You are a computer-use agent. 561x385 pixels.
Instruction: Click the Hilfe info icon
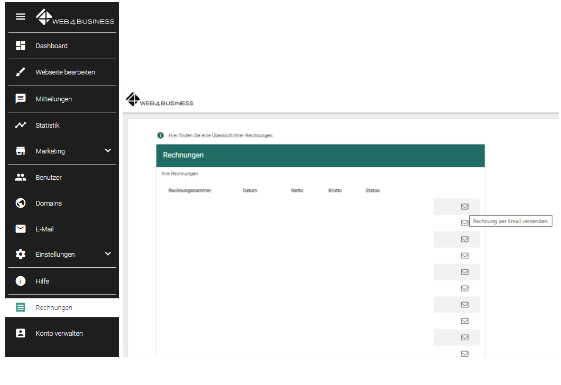(20, 281)
